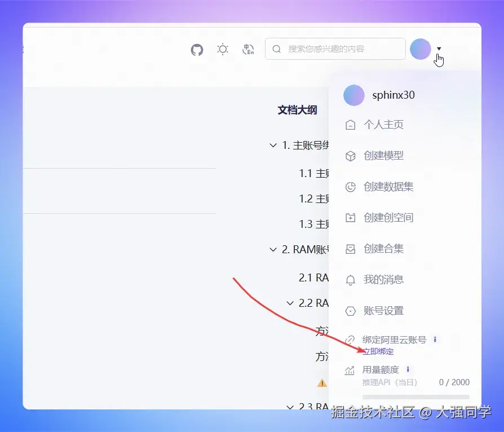Collapse outline section 1. 主账号
504x432 pixels.
(x=273, y=146)
